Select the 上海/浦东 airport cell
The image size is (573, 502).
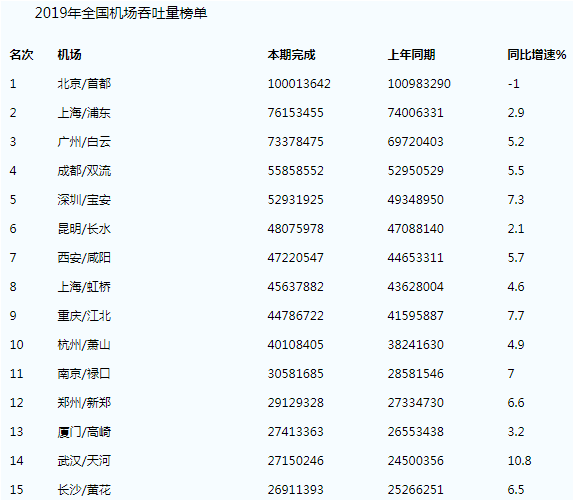[x=84, y=113]
